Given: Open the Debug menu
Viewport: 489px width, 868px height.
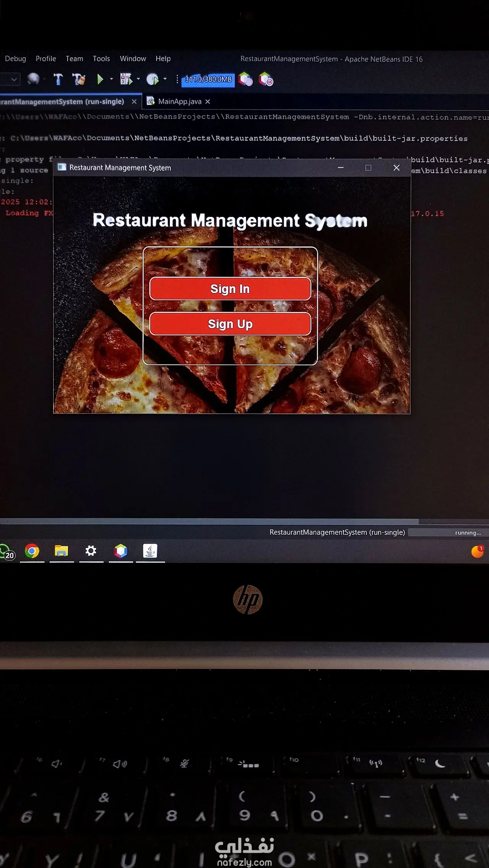Looking at the screenshot, I should coord(15,58).
